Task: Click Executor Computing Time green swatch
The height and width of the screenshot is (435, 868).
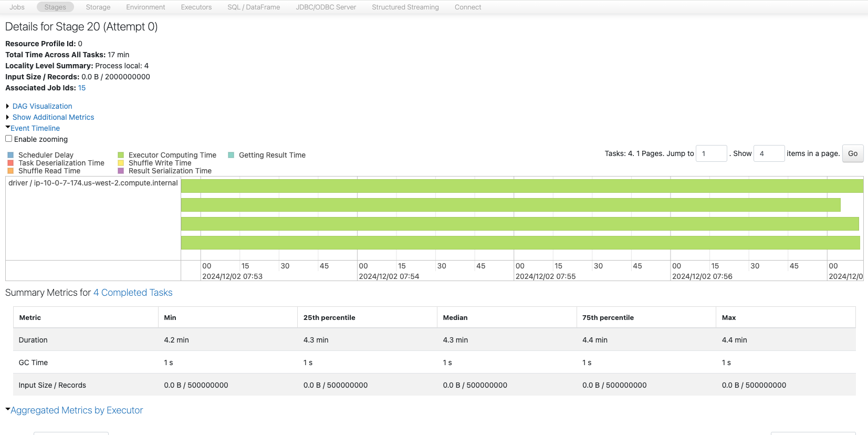Action: pyautogui.click(x=121, y=155)
